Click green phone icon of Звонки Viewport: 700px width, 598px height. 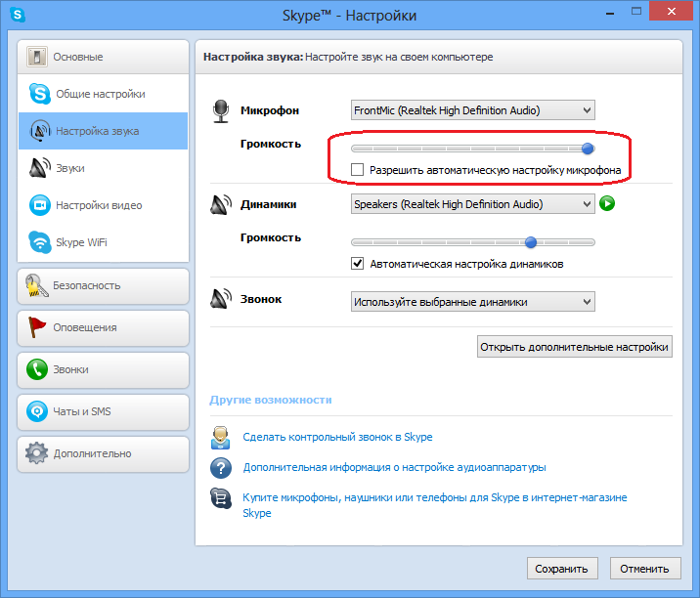[36, 369]
